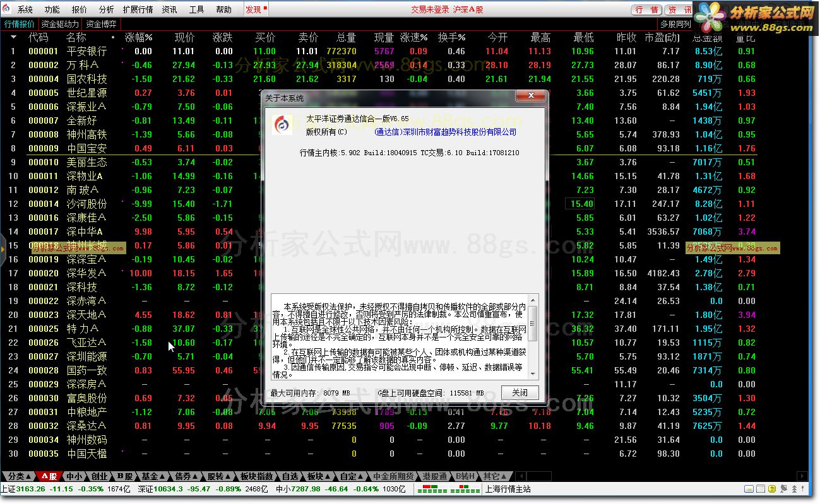Click the red marker beside 发现
This screenshot has height=504, width=820.
click(x=265, y=8)
